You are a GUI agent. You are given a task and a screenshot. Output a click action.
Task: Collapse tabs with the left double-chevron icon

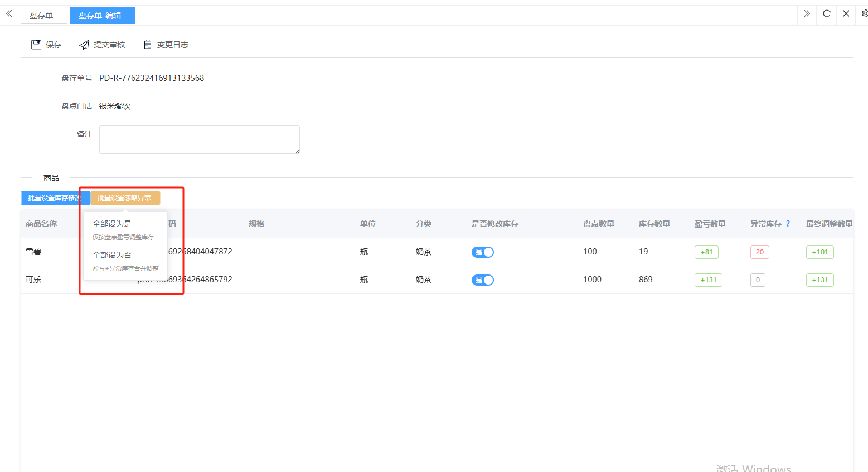tap(9, 13)
